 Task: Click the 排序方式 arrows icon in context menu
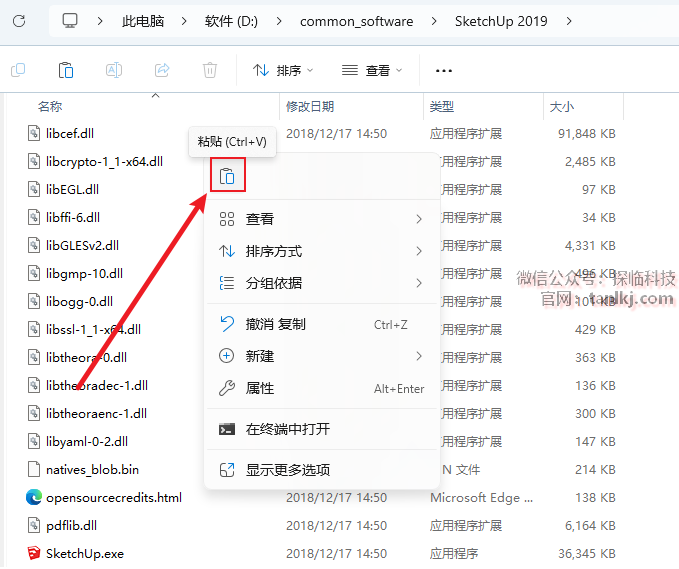point(227,251)
